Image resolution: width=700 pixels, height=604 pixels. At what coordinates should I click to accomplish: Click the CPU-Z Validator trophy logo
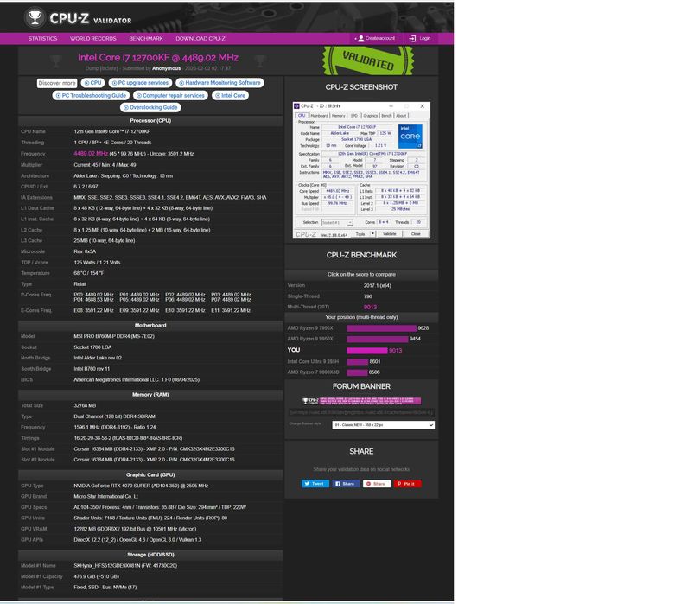(35, 17)
